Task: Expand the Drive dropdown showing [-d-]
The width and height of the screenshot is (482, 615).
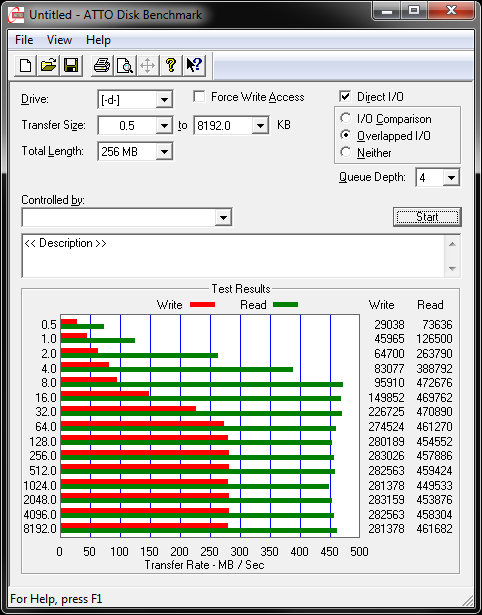Action: pos(135,100)
